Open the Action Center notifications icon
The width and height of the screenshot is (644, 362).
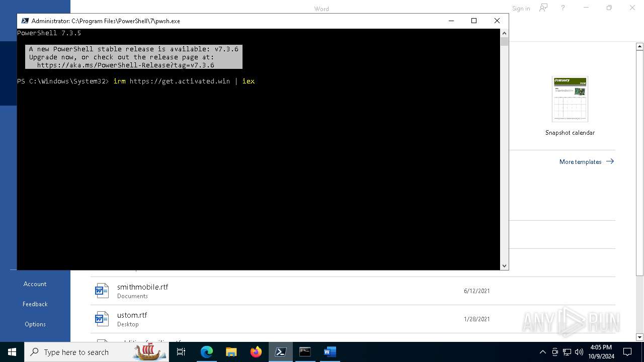tap(627, 352)
